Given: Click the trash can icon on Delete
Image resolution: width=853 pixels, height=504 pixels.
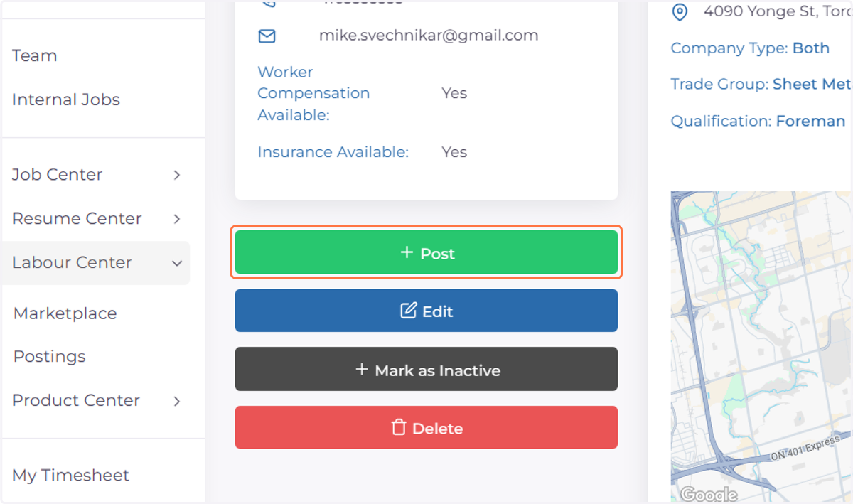Looking at the screenshot, I should point(399,427).
